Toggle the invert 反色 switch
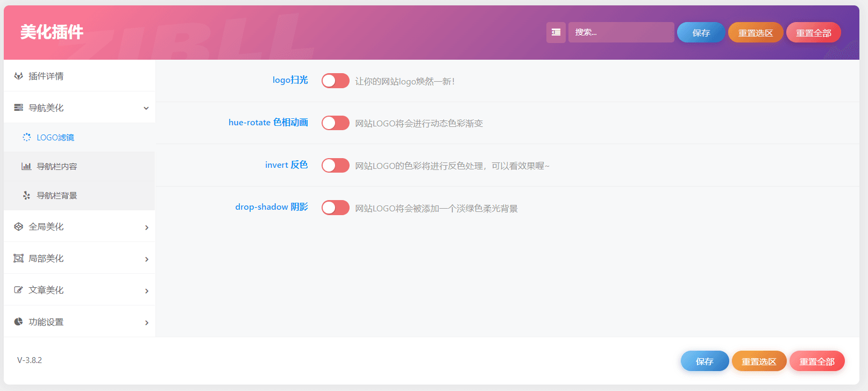Image resolution: width=868 pixels, height=391 pixels. [x=335, y=165]
